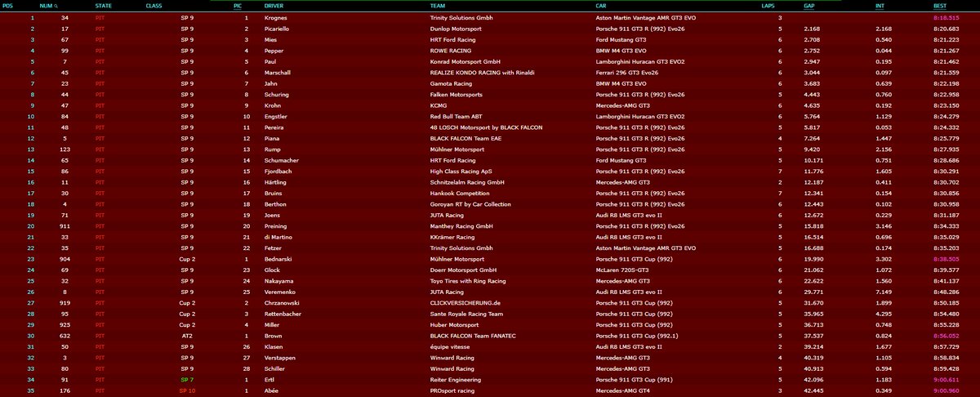Select driver Schumacher

[x=281, y=160]
